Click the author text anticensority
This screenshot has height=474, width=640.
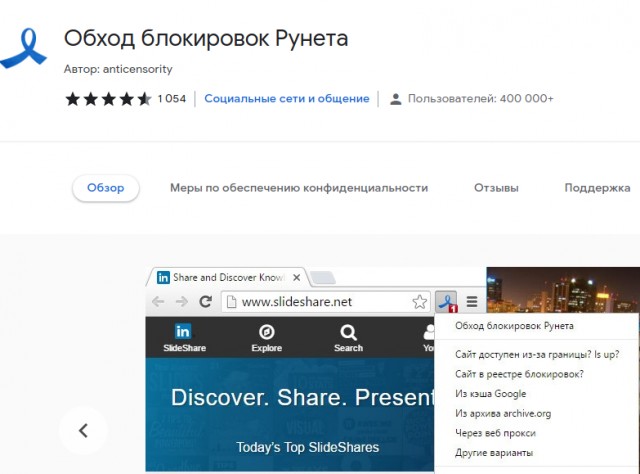(x=138, y=69)
